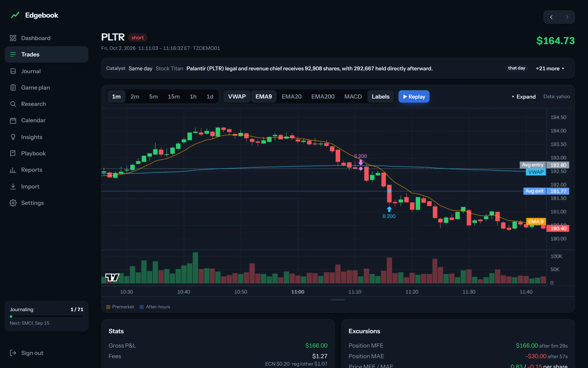Go to next trade with right chevron
Image resolution: width=588 pixels, height=368 pixels.
pyautogui.click(x=567, y=17)
